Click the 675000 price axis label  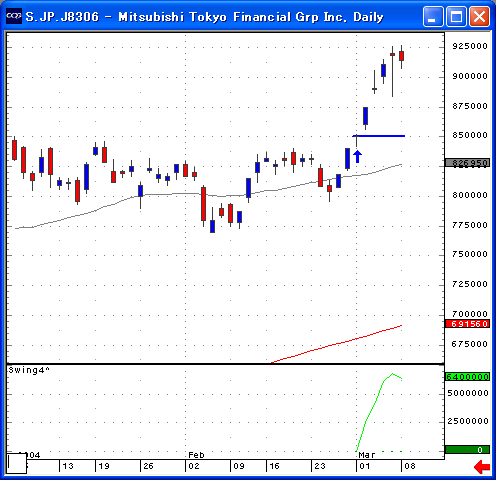click(470, 344)
